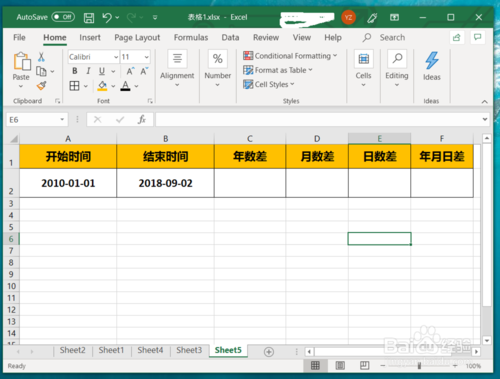Toggle the AutoSave switch
500x379 pixels.
pyautogui.click(x=63, y=17)
